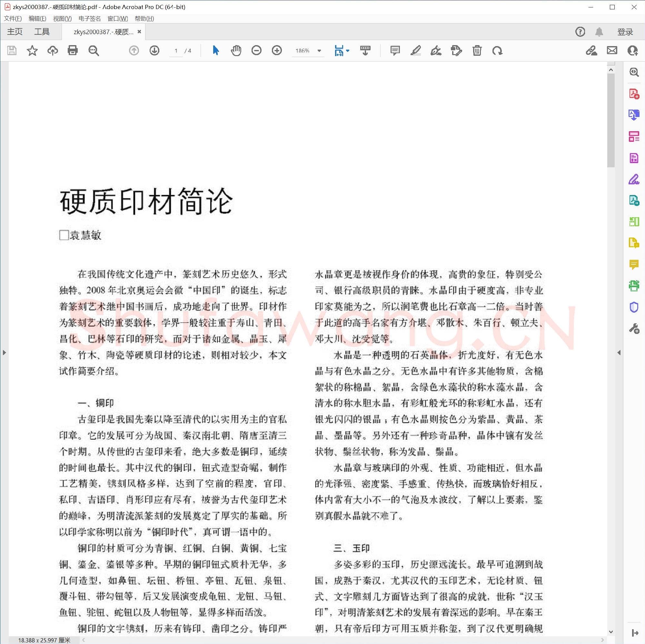Screen dimensions: 645x644
Task: Expand the left navigation pane arrow
Action: [5, 352]
